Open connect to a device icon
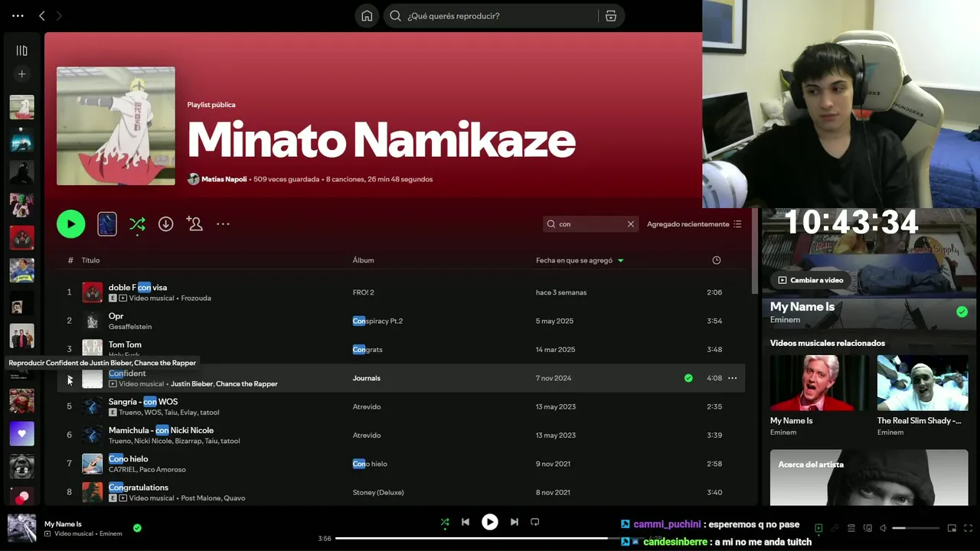This screenshot has height=551, width=980. [x=867, y=528]
